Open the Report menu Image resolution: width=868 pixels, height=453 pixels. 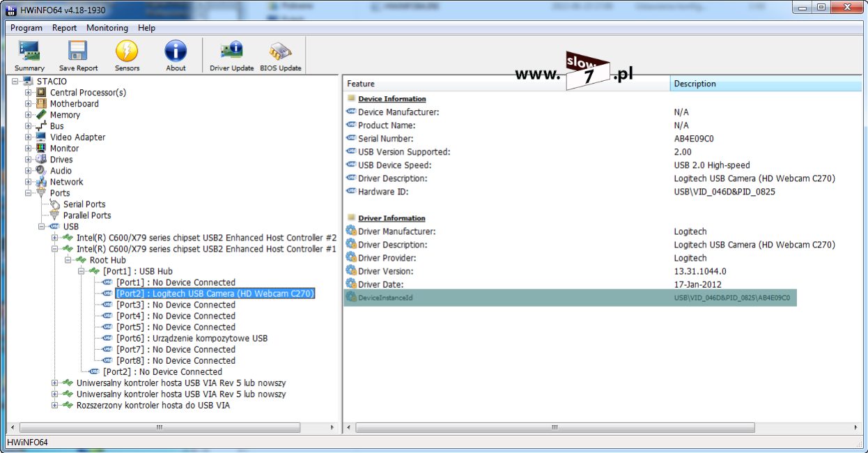(64, 28)
